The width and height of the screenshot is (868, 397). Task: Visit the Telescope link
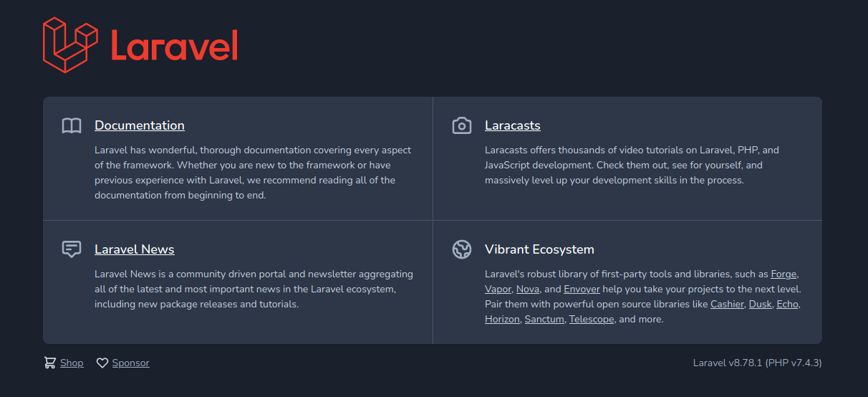tap(592, 319)
